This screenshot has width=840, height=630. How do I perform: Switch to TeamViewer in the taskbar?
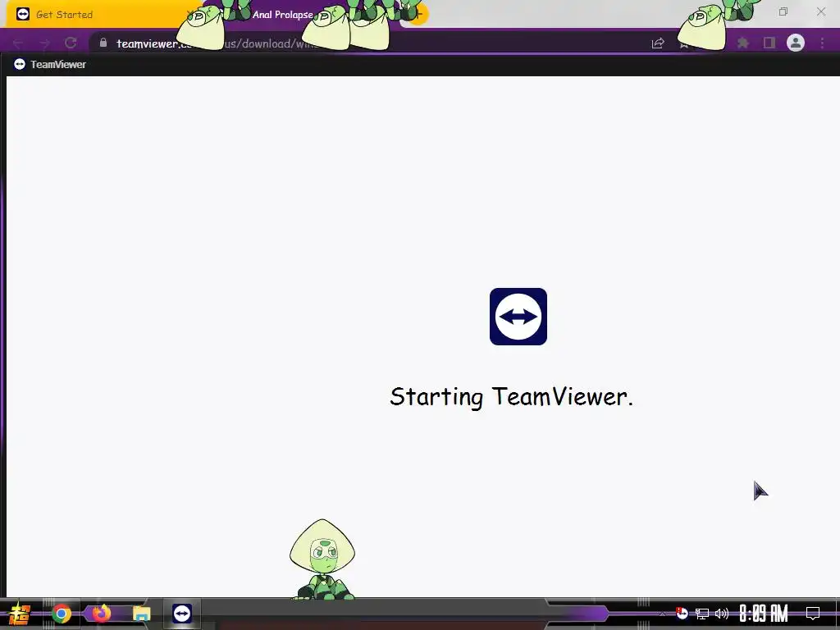182,614
